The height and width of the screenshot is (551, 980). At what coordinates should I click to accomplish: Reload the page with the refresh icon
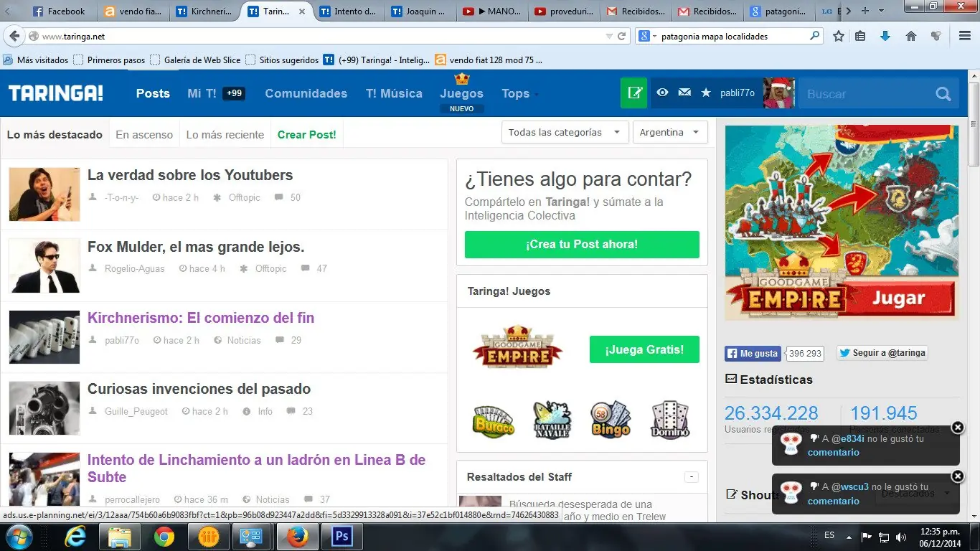(622, 36)
